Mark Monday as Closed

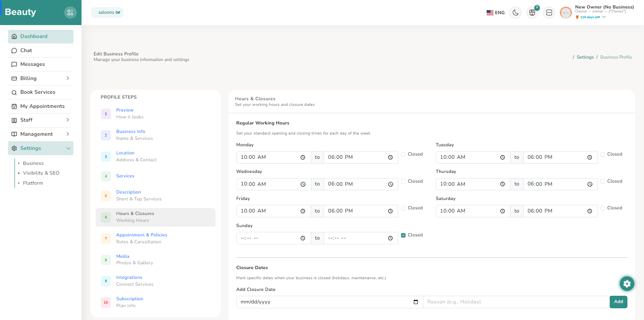(x=403, y=154)
